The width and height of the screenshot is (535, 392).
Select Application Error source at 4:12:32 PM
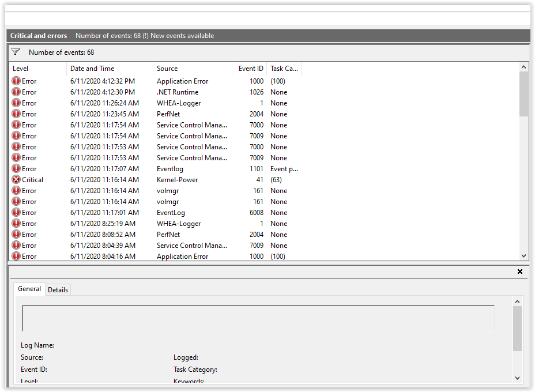click(182, 81)
